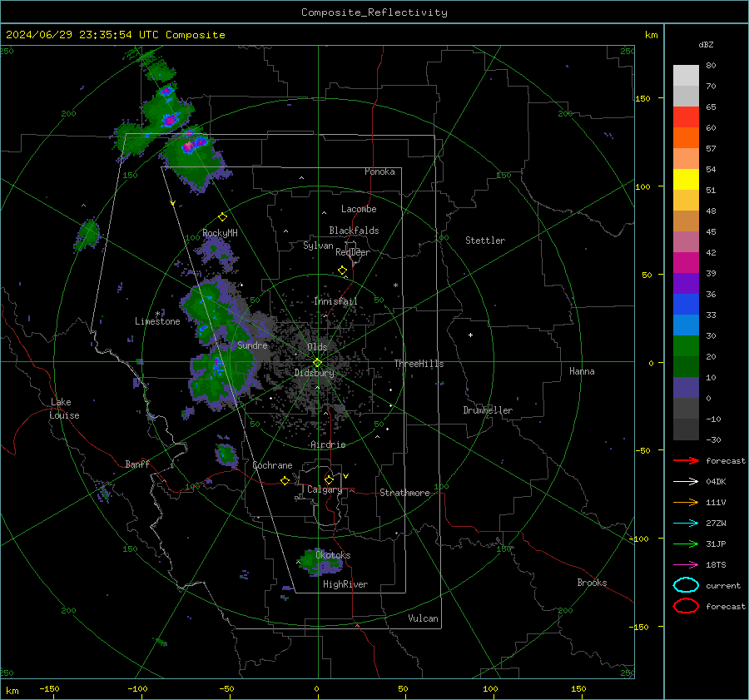749x700 pixels.
Task: Click the Banff label
Action: coord(137,464)
